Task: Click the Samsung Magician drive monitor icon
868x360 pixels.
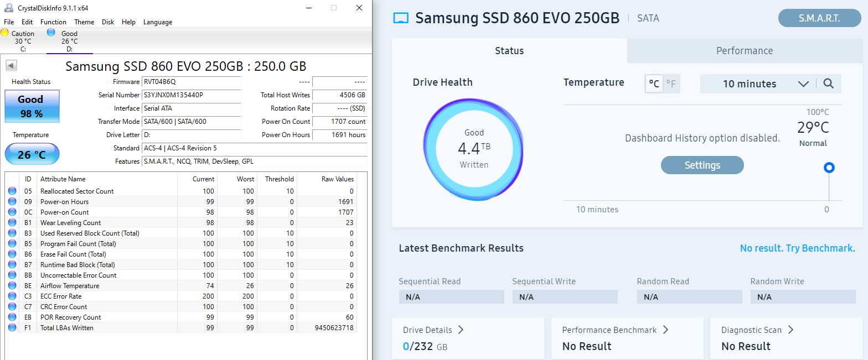Action: pyautogui.click(x=400, y=18)
